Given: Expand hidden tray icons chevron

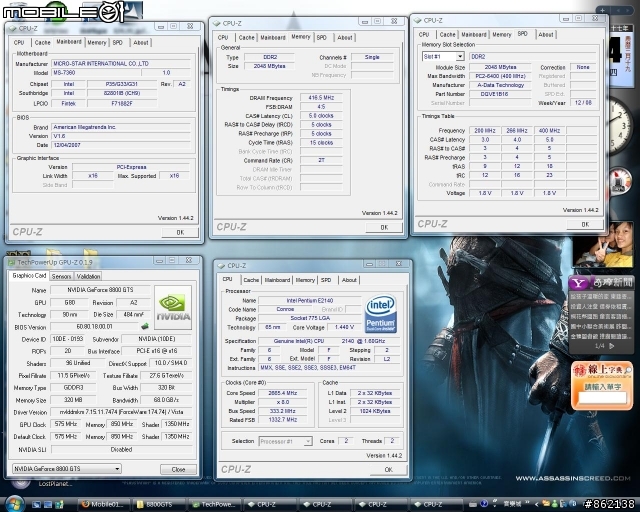Looking at the screenshot, I should [536, 504].
